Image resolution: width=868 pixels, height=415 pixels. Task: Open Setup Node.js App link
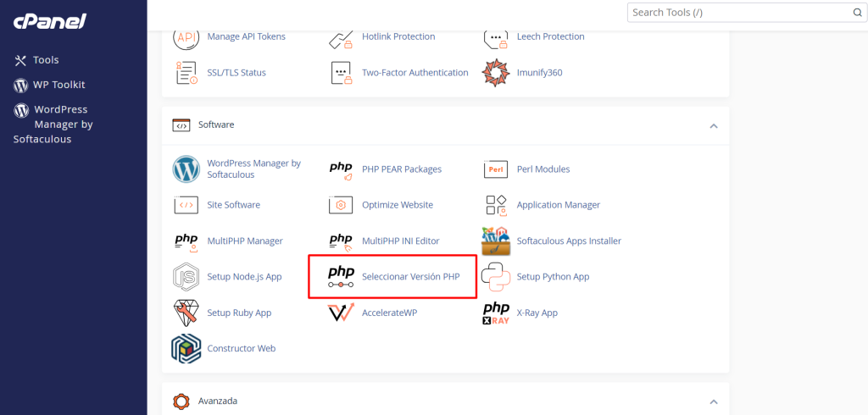point(245,277)
